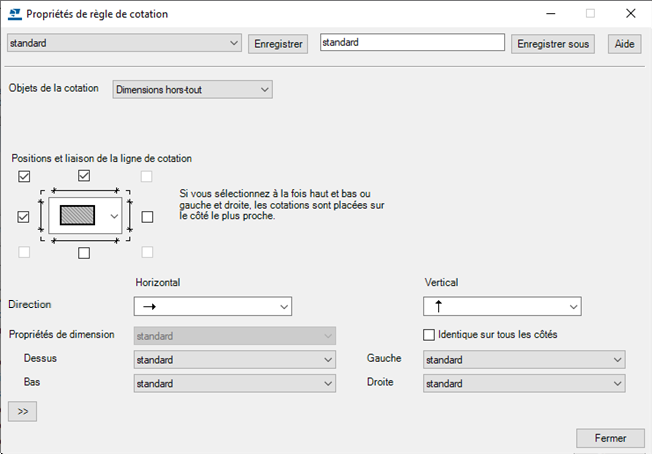Screen dimensions: 652x454
Task: Enable the bottom-center dimension line checkbox
Action: (84, 253)
